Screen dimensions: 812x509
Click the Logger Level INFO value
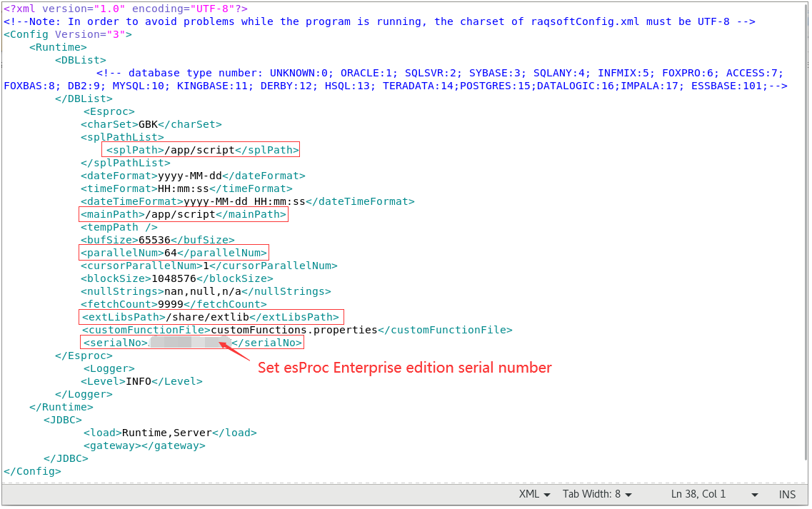[x=139, y=381]
